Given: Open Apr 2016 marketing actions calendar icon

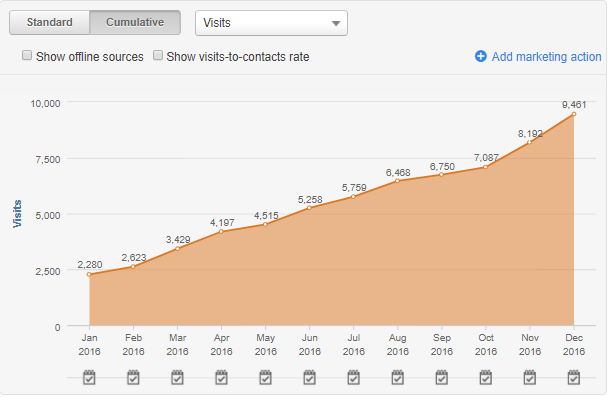Looking at the screenshot, I should tap(221, 377).
